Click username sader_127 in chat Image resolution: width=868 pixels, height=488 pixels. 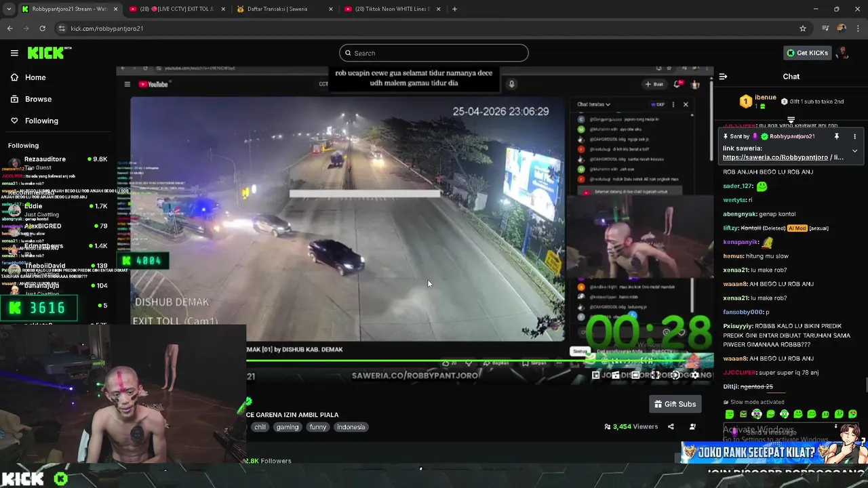738,186
